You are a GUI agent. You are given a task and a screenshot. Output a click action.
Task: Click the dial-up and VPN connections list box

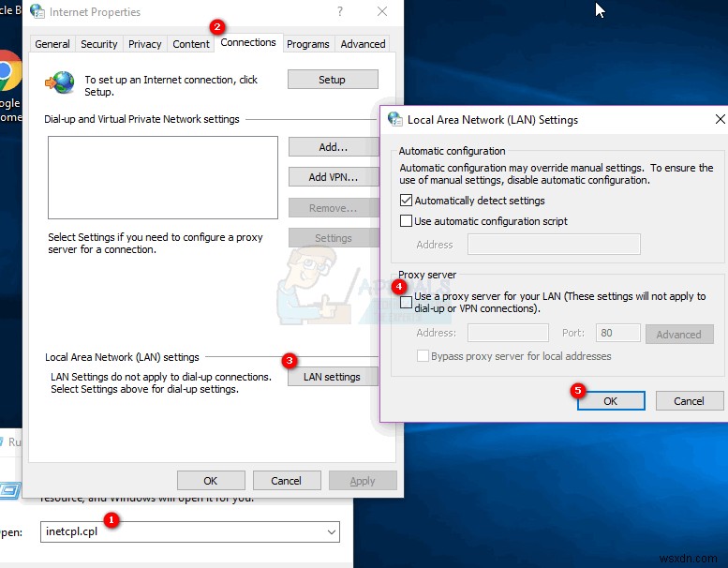(x=163, y=177)
